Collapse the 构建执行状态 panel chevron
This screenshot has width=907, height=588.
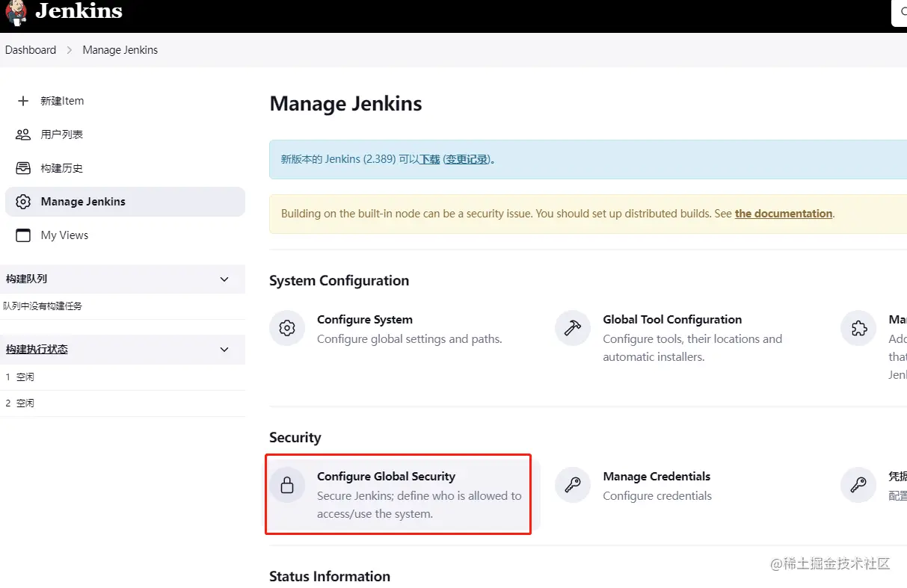[x=224, y=350]
